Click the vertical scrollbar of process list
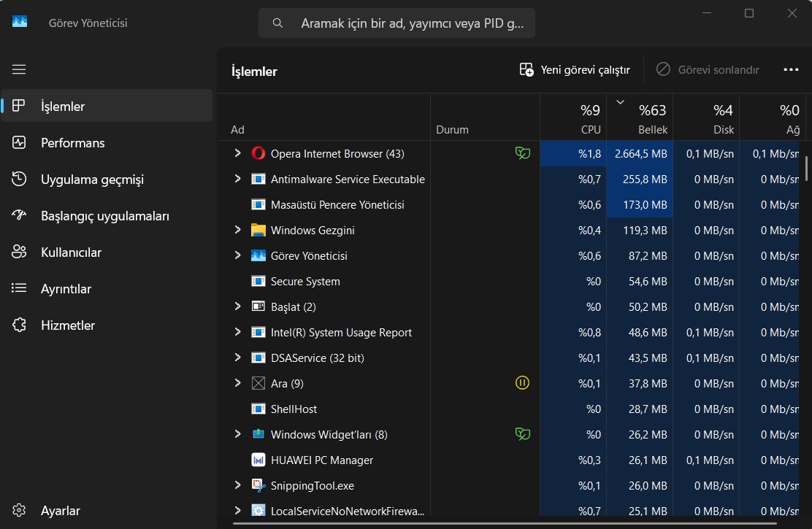 (x=806, y=169)
